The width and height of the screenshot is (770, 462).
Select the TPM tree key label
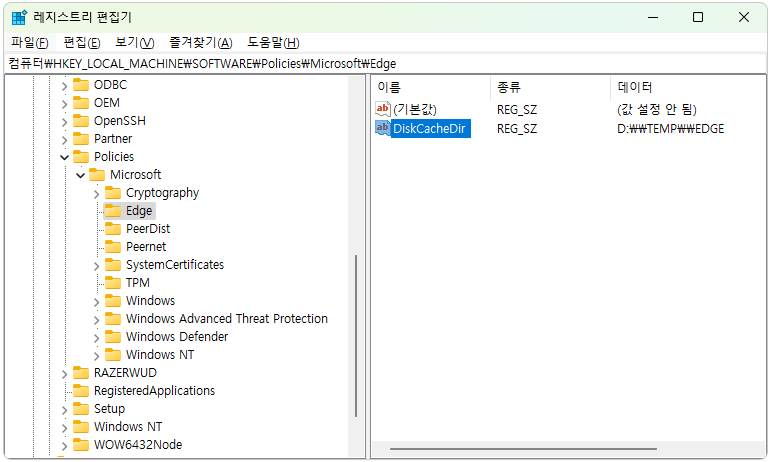(x=138, y=283)
